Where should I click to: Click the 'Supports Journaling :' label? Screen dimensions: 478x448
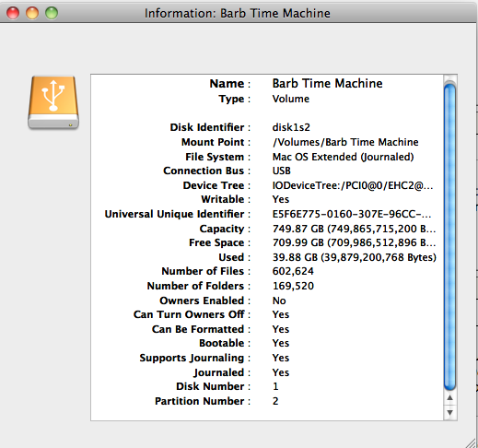click(195, 358)
